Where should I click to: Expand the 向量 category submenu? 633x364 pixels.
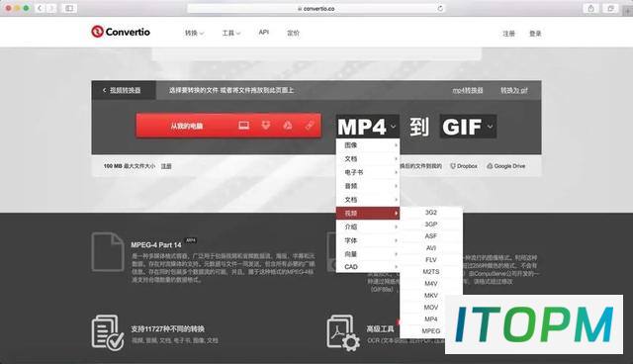coord(368,254)
